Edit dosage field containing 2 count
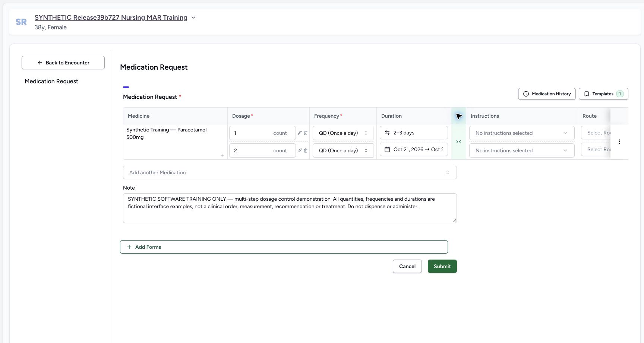 coord(262,150)
